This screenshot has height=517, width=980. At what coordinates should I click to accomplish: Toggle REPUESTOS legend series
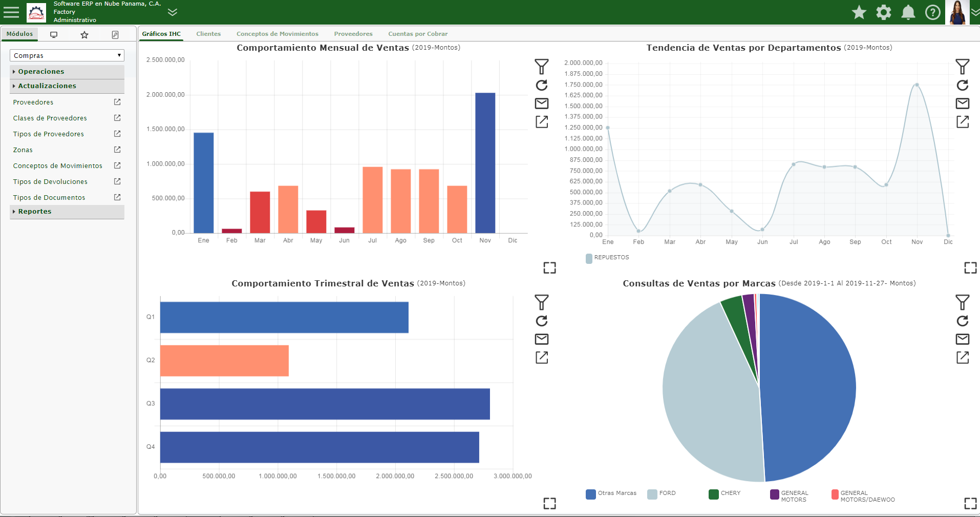[607, 258]
